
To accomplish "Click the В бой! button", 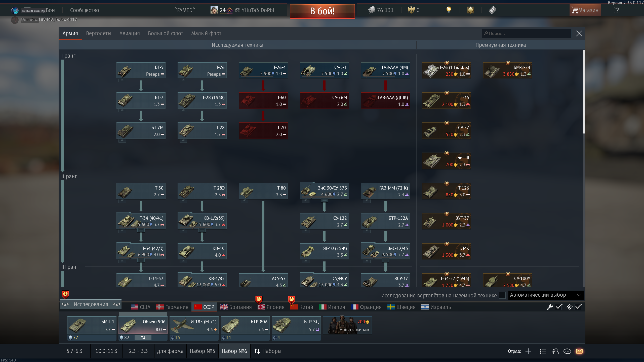I will coord(322,11).
